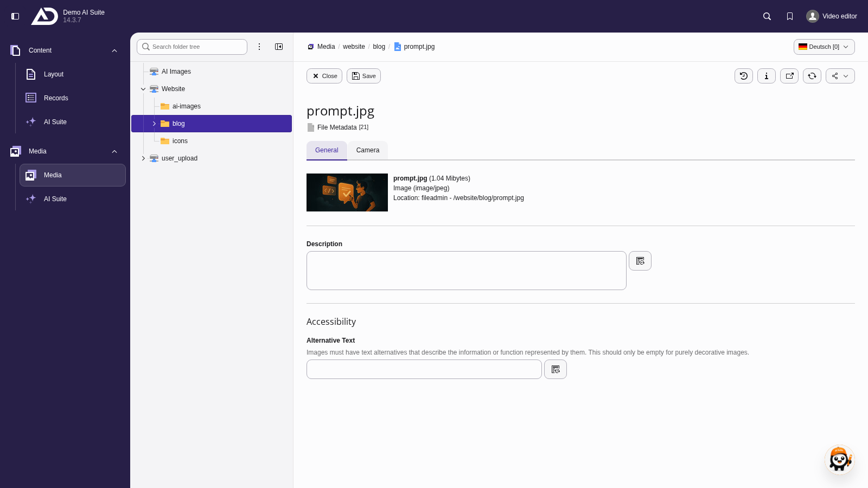Click the Demo AI Suite logo

pos(44,16)
